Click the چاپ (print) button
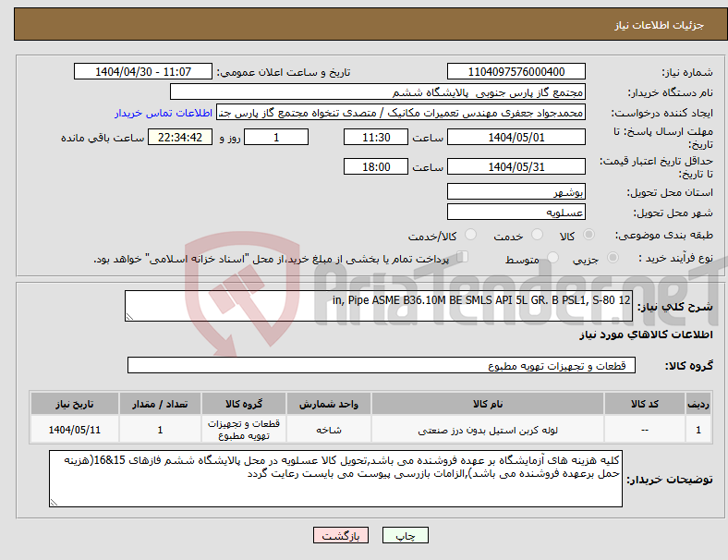 405,535
